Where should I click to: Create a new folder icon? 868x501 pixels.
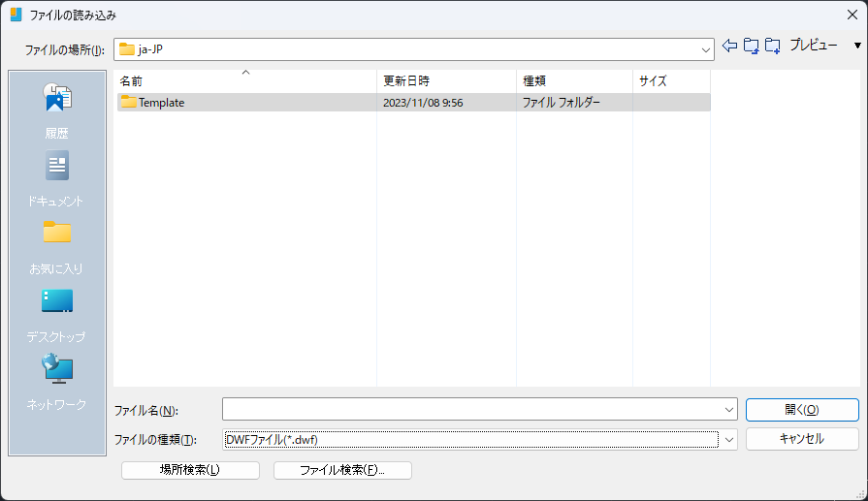coord(773,46)
